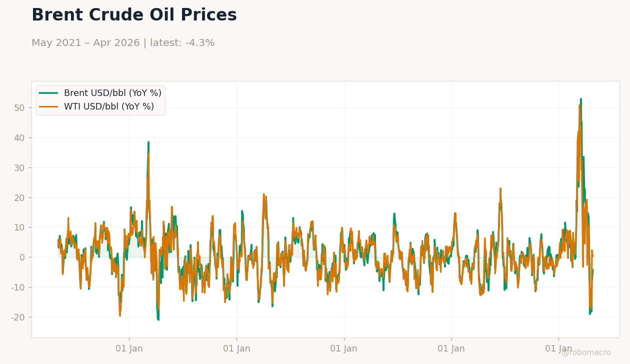Click the y-axis label -10

coord(17,287)
